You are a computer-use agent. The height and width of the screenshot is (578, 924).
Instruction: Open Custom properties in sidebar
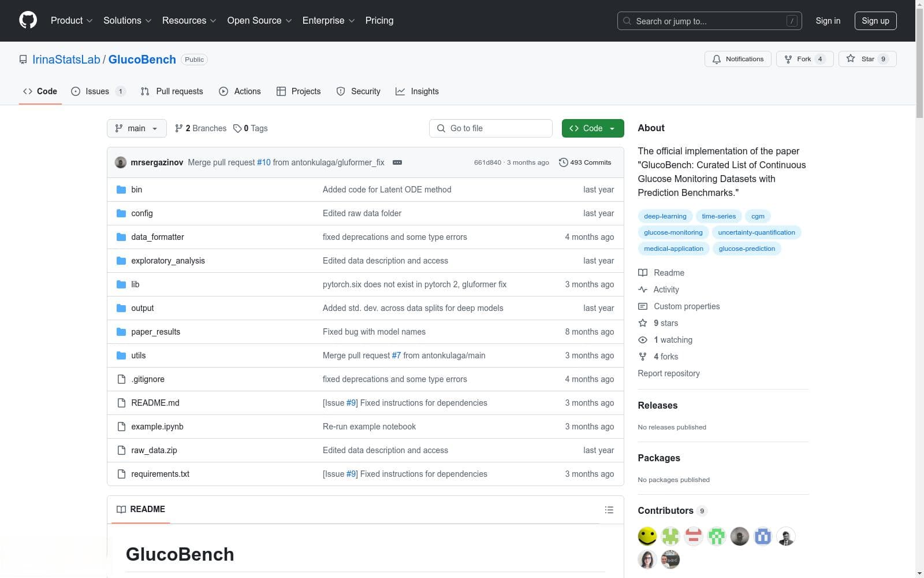pyautogui.click(x=679, y=306)
